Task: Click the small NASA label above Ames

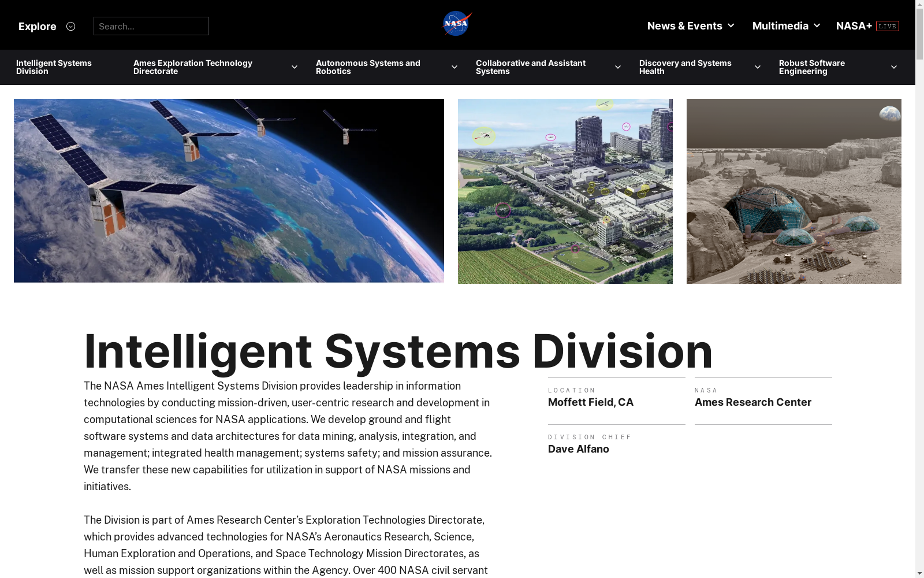Action: (x=706, y=391)
